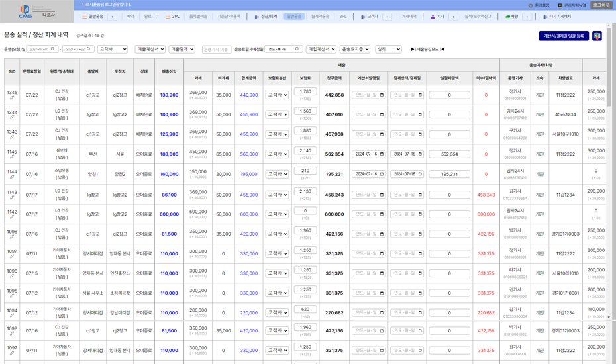The image size is (616, 364).
Task: Click the plus button beside 차량 menu
Action: click(527, 17)
